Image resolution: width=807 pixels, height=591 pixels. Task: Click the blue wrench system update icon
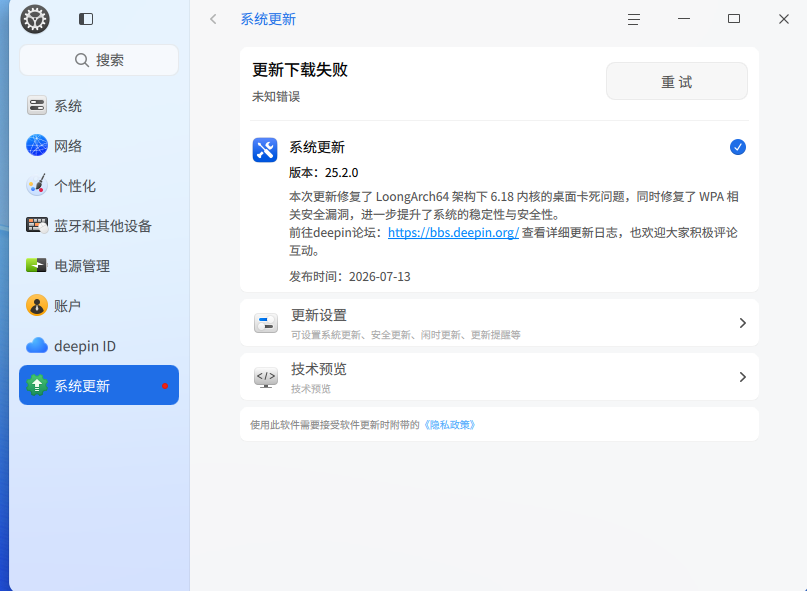pyautogui.click(x=265, y=150)
